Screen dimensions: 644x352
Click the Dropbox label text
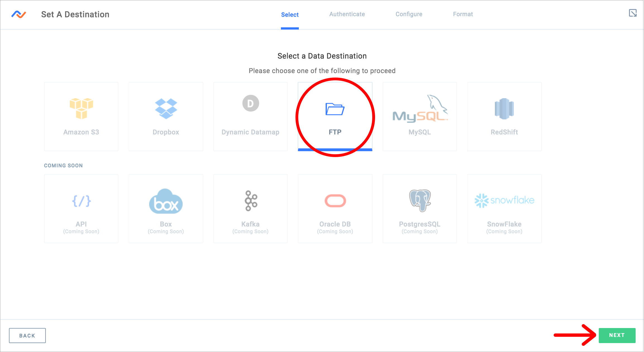[166, 132]
